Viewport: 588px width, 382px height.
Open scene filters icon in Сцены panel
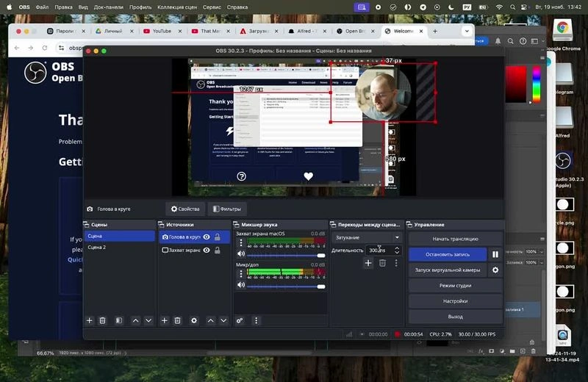(119, 320)
